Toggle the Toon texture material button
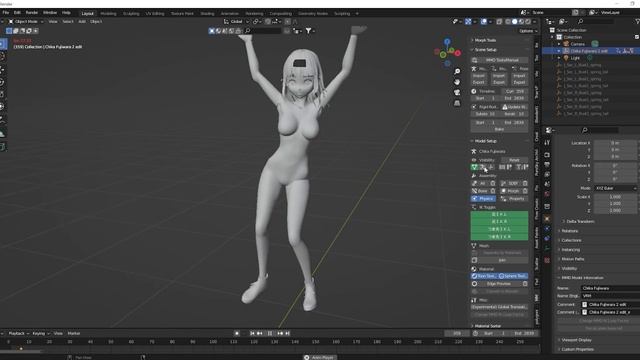The height and width of the screenshot is (360, 640). point(484,276)
